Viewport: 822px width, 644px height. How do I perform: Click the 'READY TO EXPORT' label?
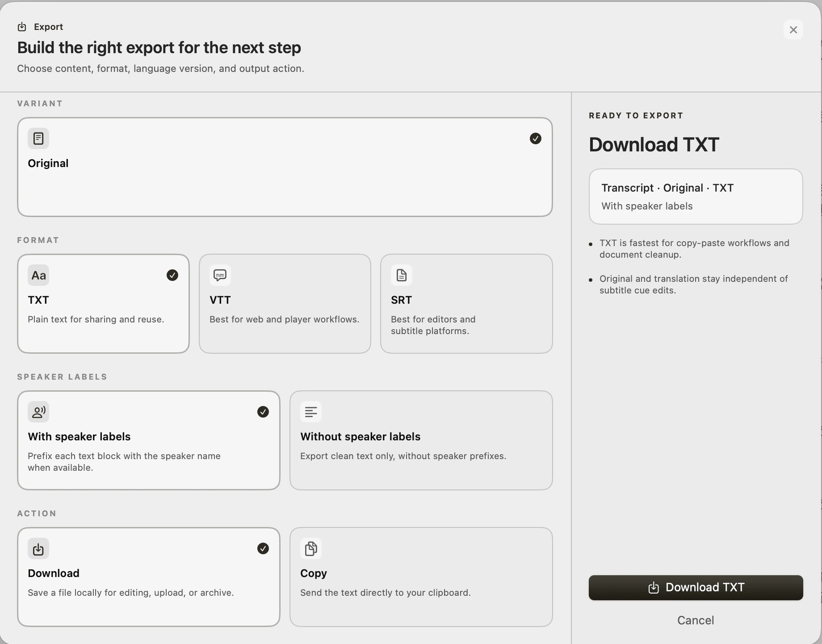coord(636,116)
